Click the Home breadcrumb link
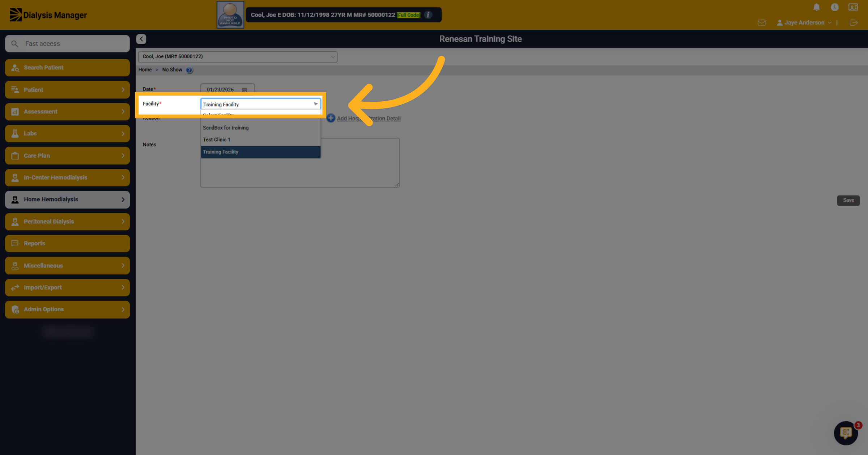The height and width of the screenshot is (455, 868). click(145, 70)
